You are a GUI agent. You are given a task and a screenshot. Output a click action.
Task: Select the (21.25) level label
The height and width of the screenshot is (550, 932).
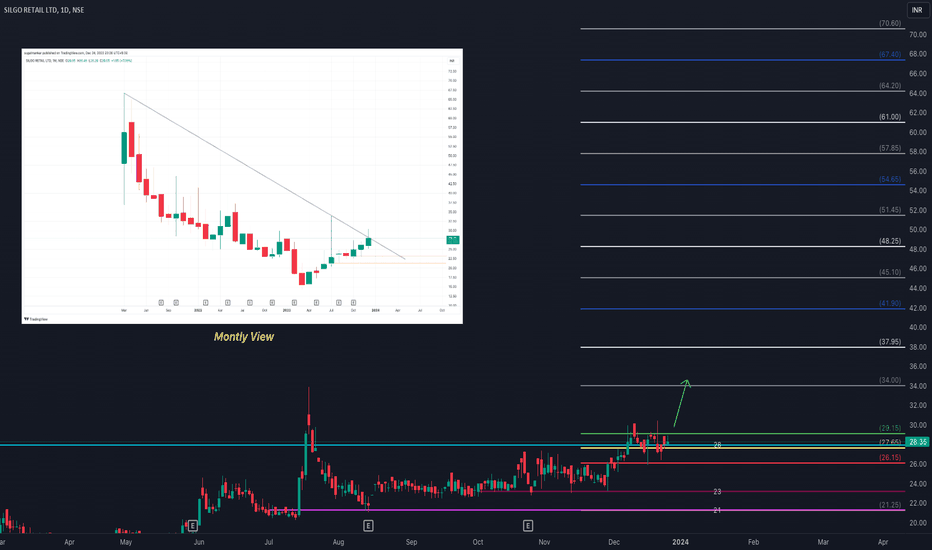pyautogui.click(x=890, y=505)
